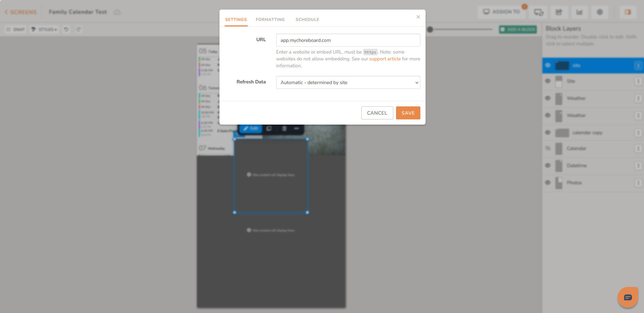Viewport: 644px width, 313px height.
Task: Open the monitor sync icon beside Assign To
Action: click(539, 12)
